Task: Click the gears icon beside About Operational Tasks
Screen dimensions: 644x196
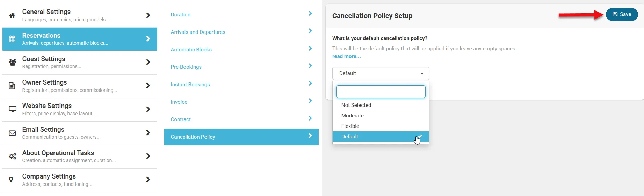Action: point(13,156)
